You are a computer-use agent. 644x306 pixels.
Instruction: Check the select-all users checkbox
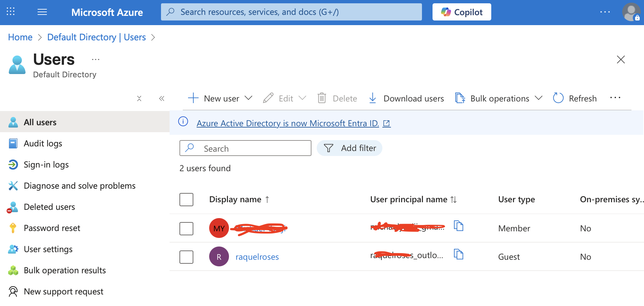pos(186,199)
